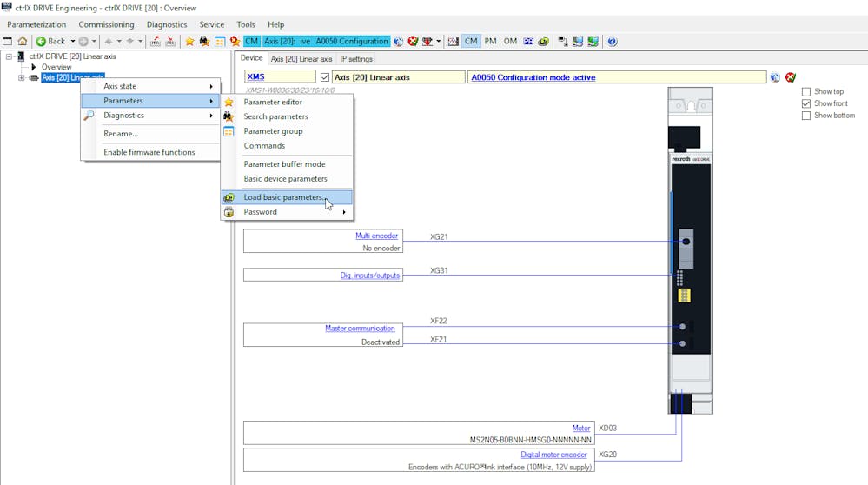Click the Parameter group toolbar icon
This screenshot has width=868, height=485.
[x=220, y=41]
